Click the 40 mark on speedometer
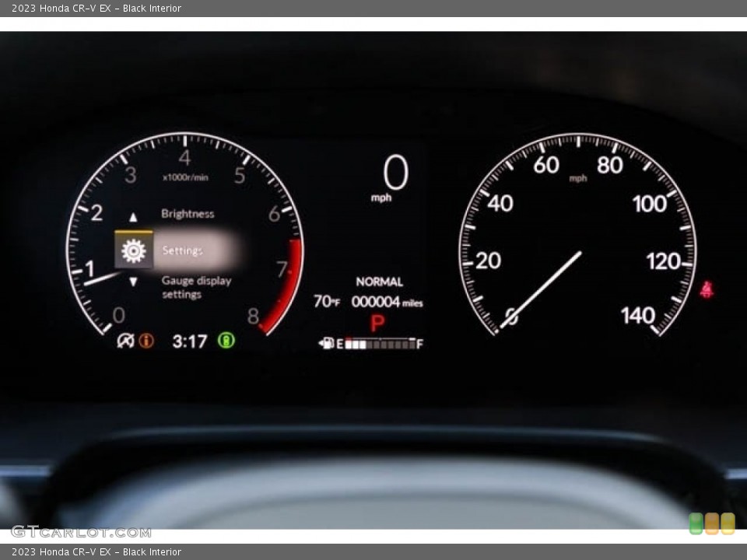The height and width of the screenshot is (560, 747). click(x=500, y=204)
